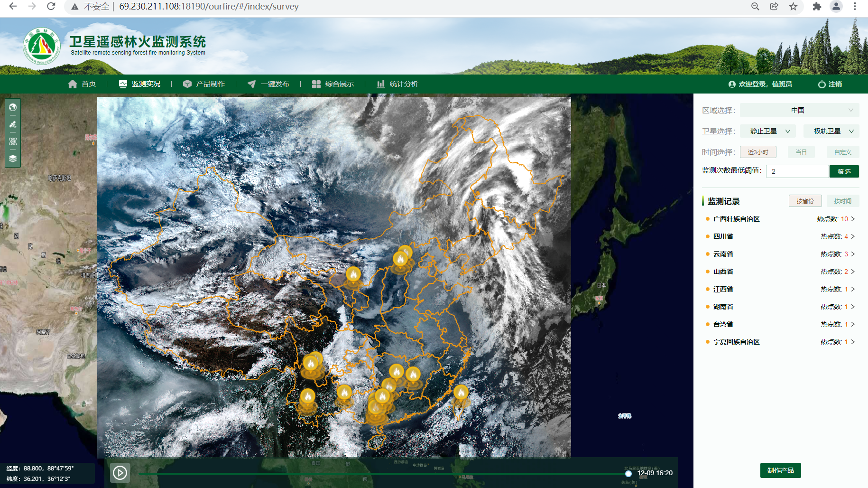Viewport: 868px width, 488px height.
Task: Click the 12-09 16:20 timestamp label
Action: 655,473
